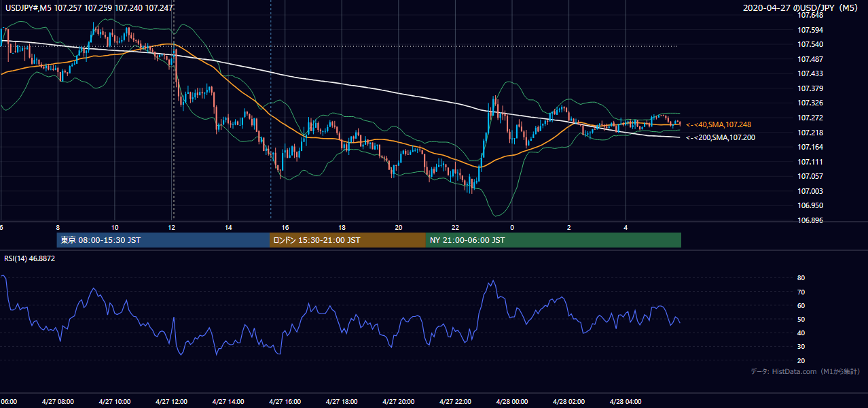Image resolution: width=868 pixels, height=408 pixels.
Task: Click the 107.487 price axis label
Action: [x=810, y=59]
